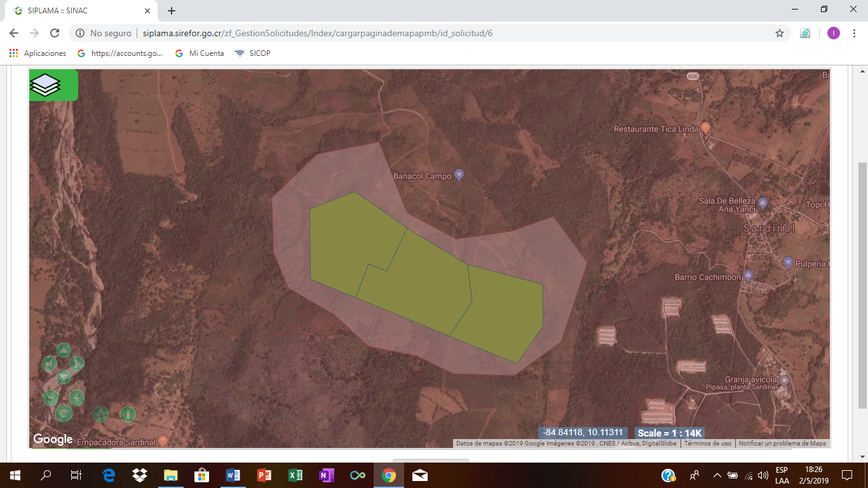868x488 pixels.
Task: Reload the page
Action: tap(55, 33)
